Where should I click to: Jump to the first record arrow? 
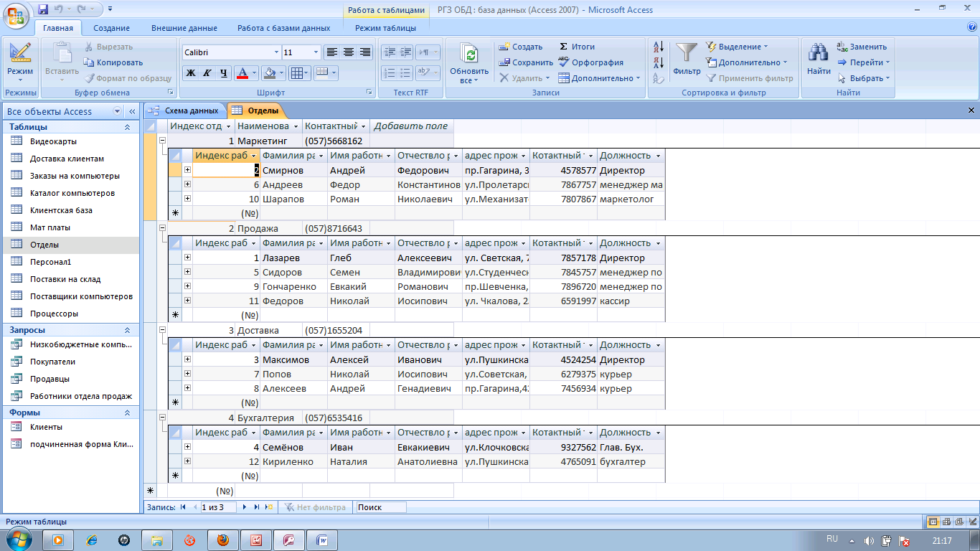[182, 507]
